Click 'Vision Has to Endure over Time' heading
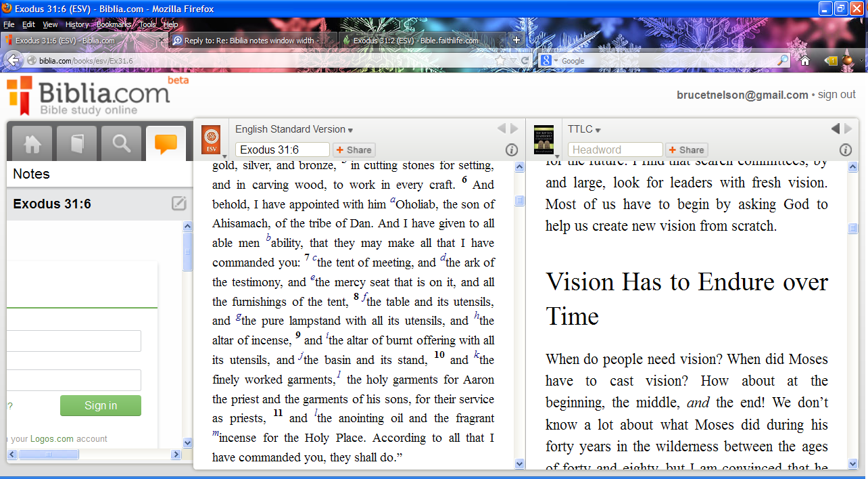Image resolution: width=868 pixels, height=479 pixels. point(687,299)
